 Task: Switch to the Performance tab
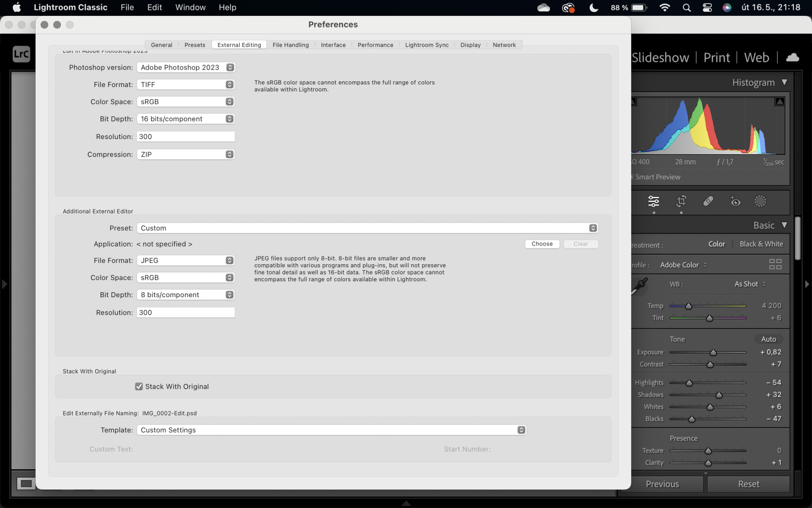(x=375, y=45)
